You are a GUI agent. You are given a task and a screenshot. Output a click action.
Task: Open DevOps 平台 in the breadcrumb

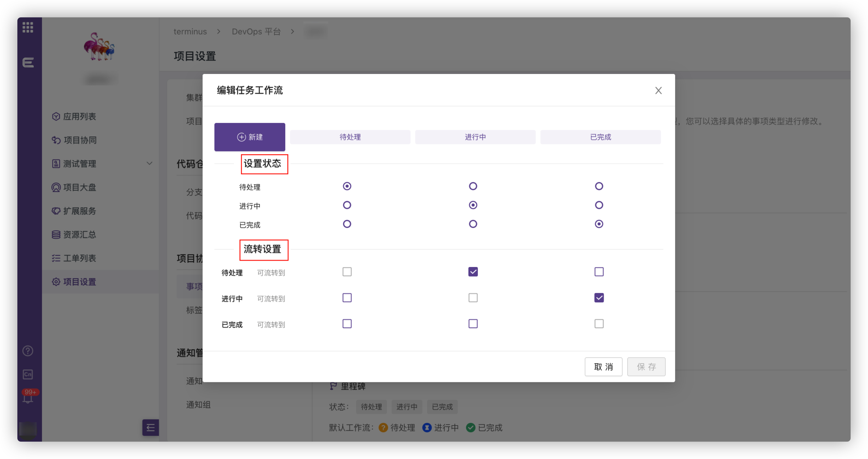pyautogui.click(x=257, y=31)
